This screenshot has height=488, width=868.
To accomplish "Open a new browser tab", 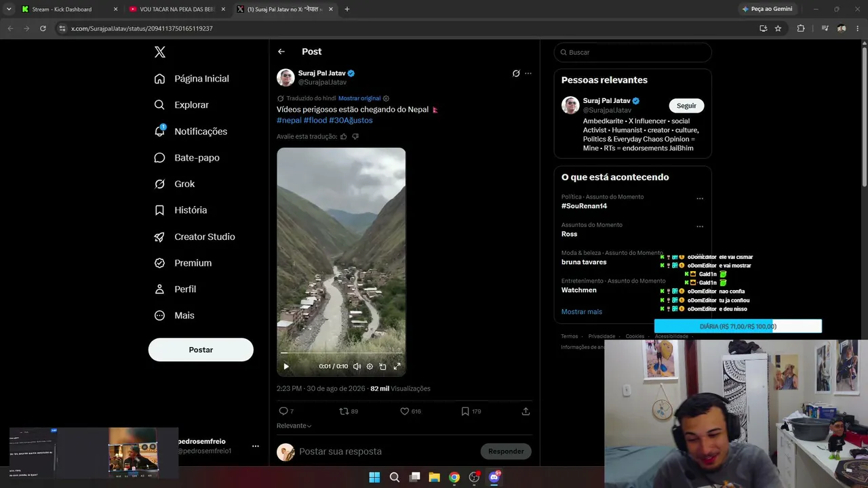I will (x=347, y=9).
